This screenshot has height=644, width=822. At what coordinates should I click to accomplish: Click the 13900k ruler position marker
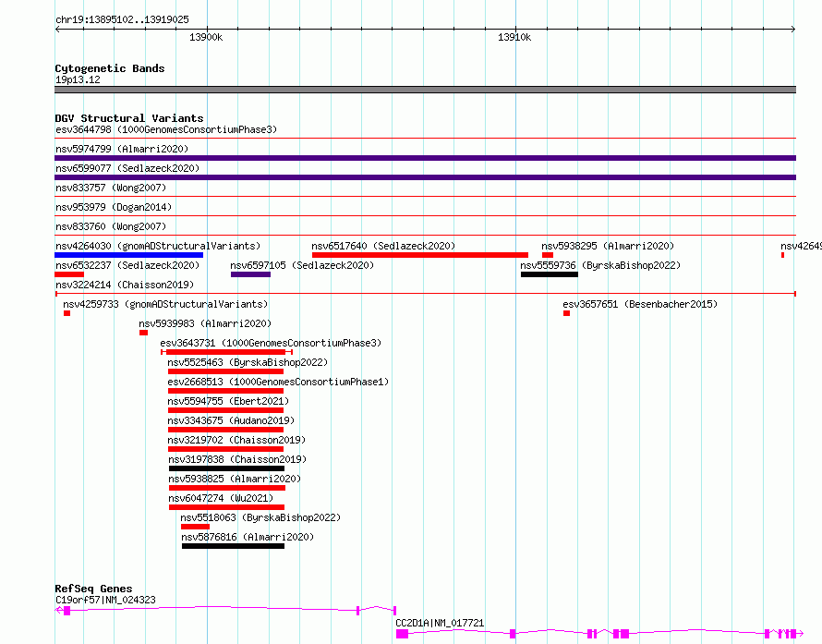[206, 37]
